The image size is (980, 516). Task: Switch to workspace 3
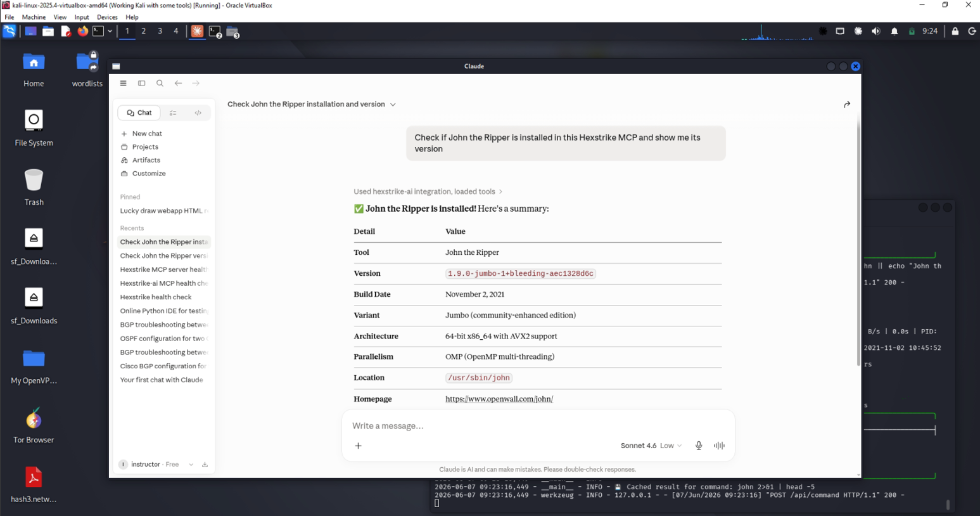[x=160, y=31]
